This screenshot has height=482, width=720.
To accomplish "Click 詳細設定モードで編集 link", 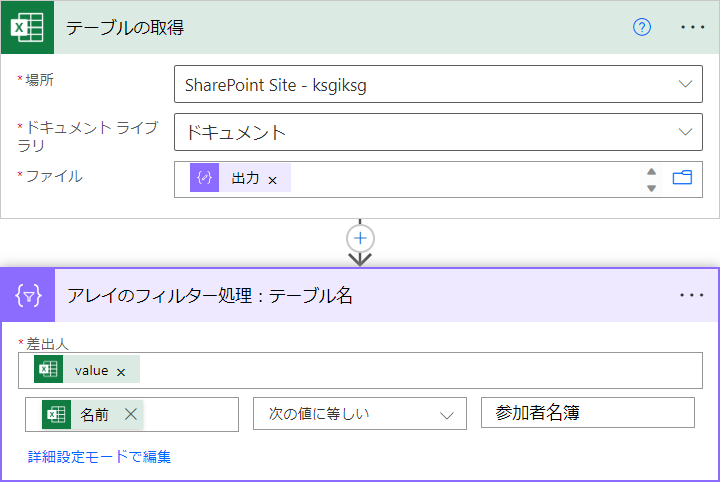I will point(99,457).
